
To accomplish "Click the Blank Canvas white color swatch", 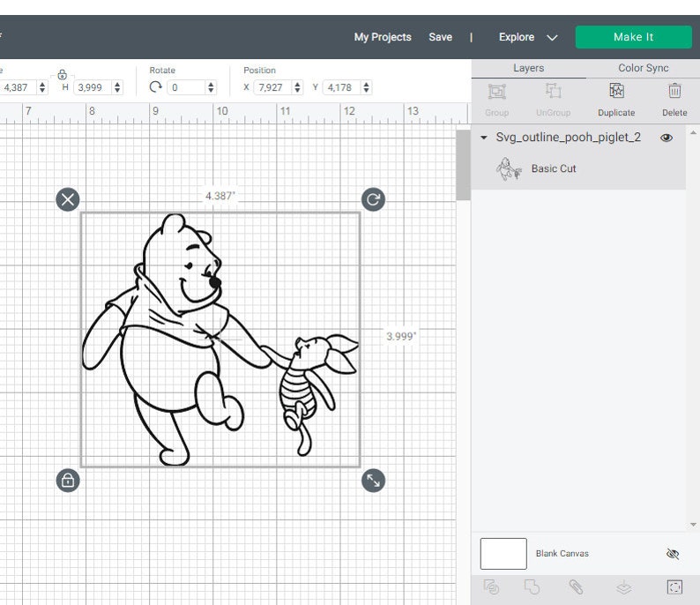I will [503, 554].
